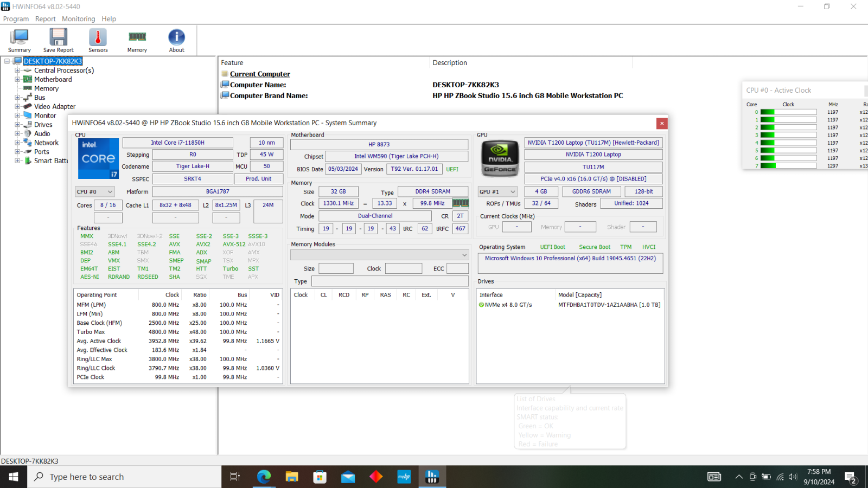Click the Computer Brand Name feature row
Image resolution: width=868 pixels, height=488 pixels.
pyautogui.click(x=423, y=95)
